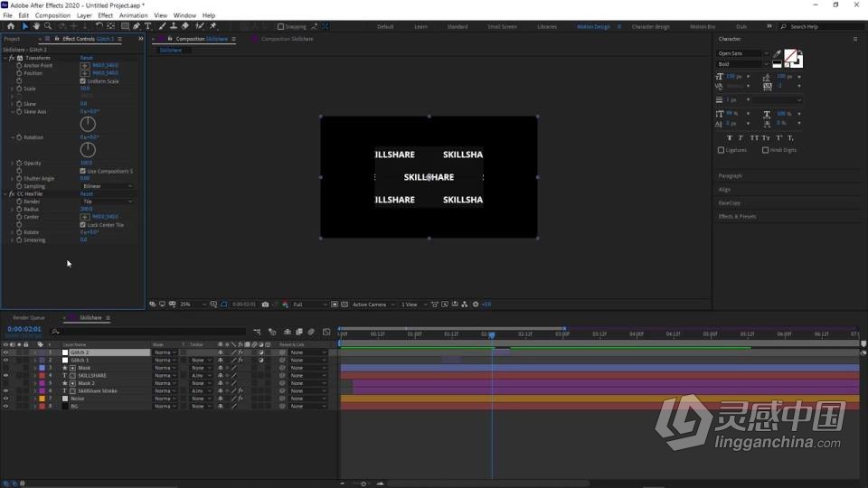Select the Puppet Pin tool
Viewport: 868px width, 488px height.
[213, 26]
